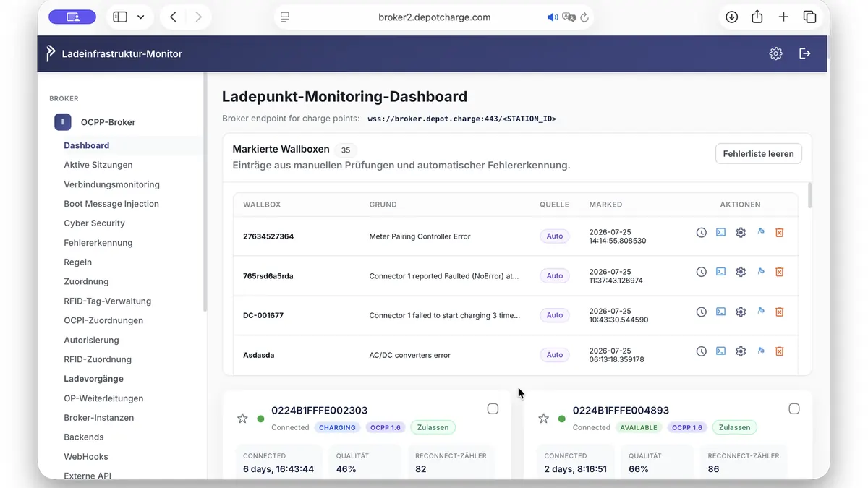Click the translate icon in address bar
Screen dimensions: 868x488
tap(569, 17)
